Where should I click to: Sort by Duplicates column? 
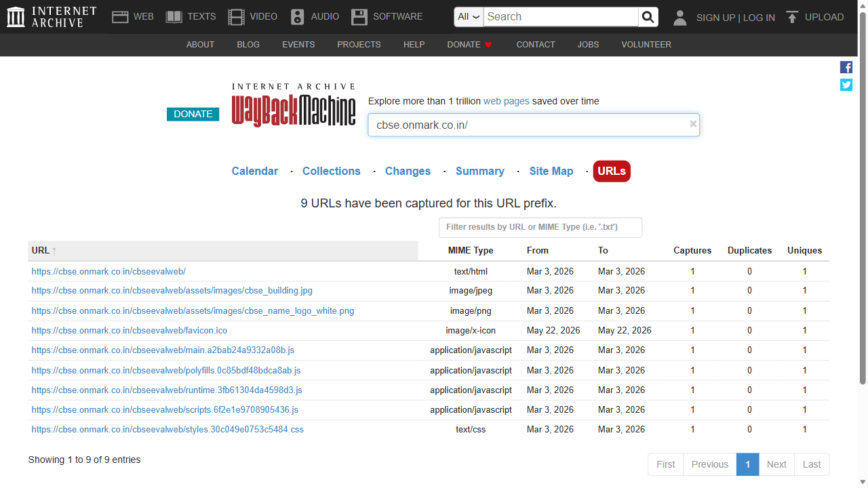pos(749,251)
